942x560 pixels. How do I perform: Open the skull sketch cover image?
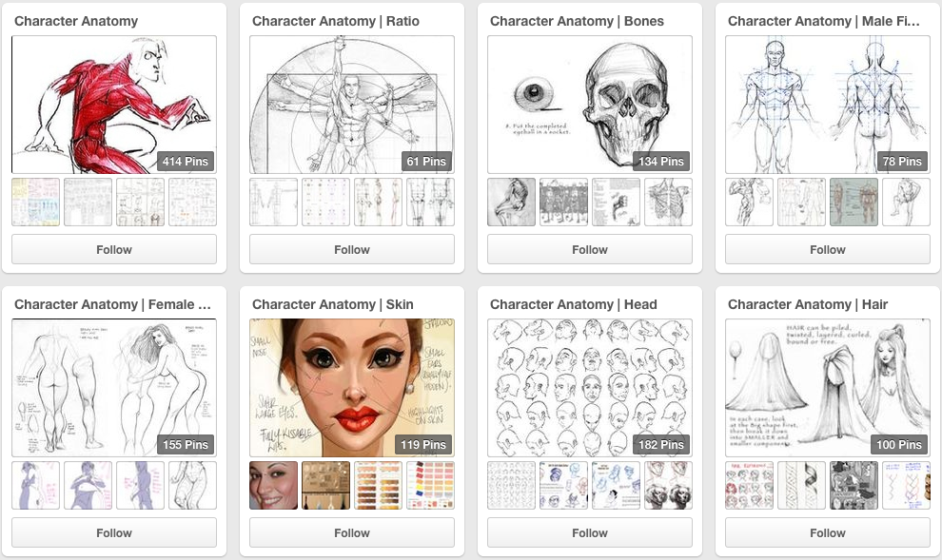coord(590,105)
